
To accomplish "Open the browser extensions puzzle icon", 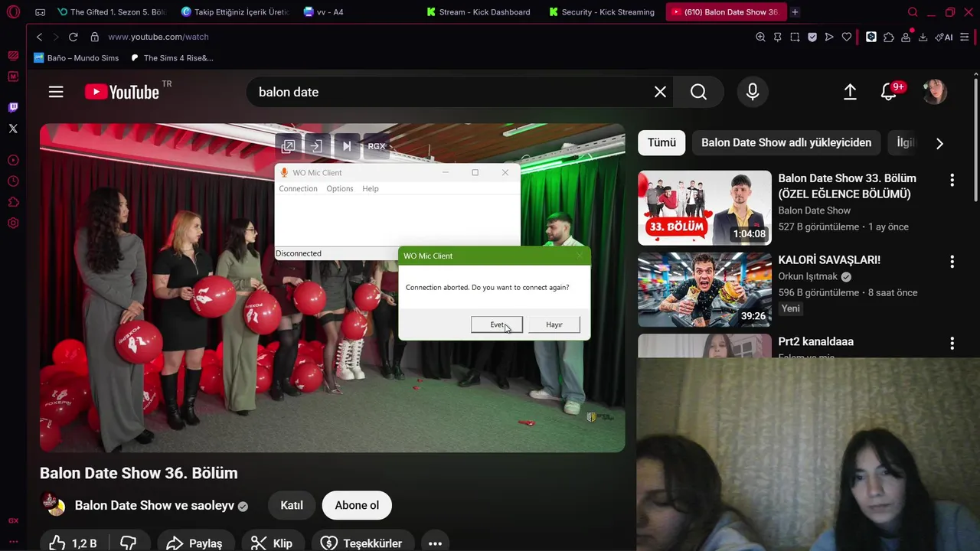I will coord(889,37).
